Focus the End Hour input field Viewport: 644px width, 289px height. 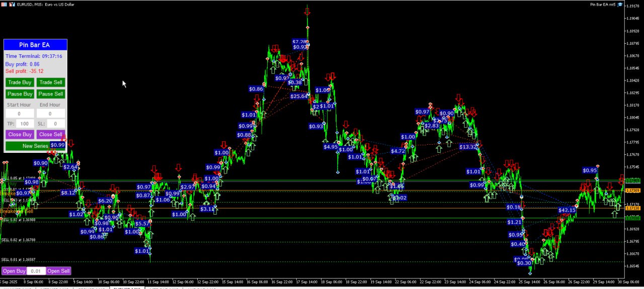click(x=51, y=114)
